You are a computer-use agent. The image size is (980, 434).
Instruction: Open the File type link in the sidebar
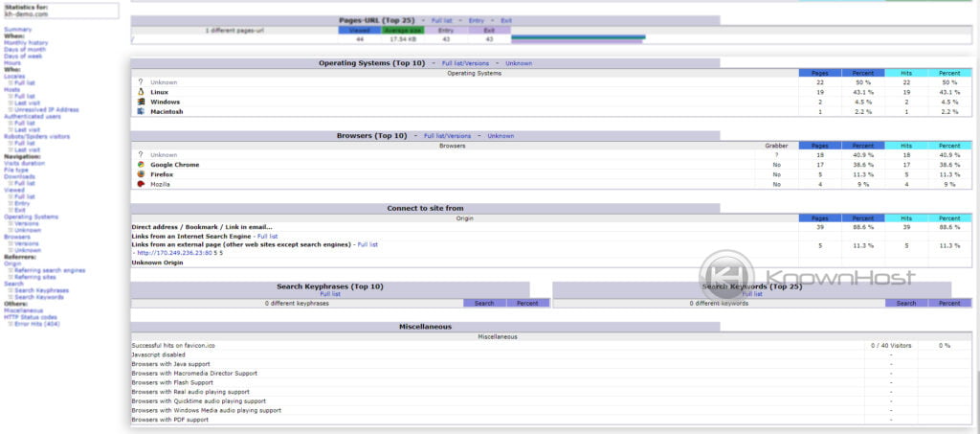click(15, 171)
